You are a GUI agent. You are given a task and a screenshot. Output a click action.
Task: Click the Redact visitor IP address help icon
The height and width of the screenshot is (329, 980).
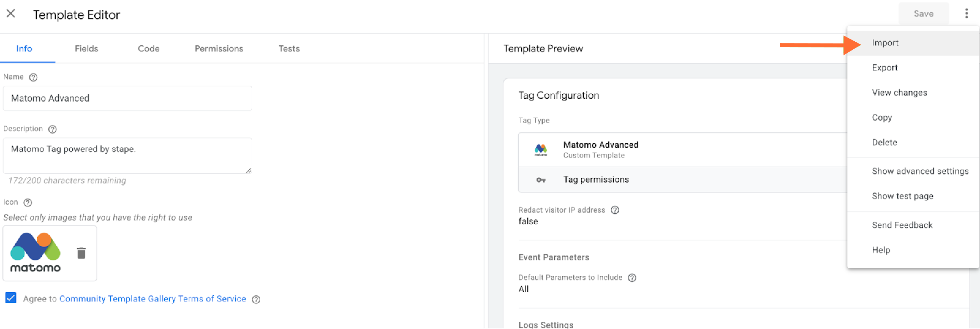(x=615, y=210)
